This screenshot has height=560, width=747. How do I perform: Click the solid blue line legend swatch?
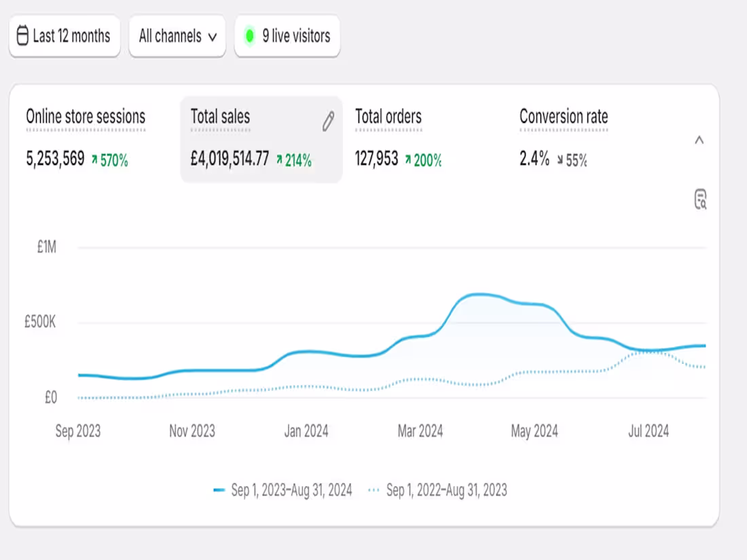[x=219, y=490]
